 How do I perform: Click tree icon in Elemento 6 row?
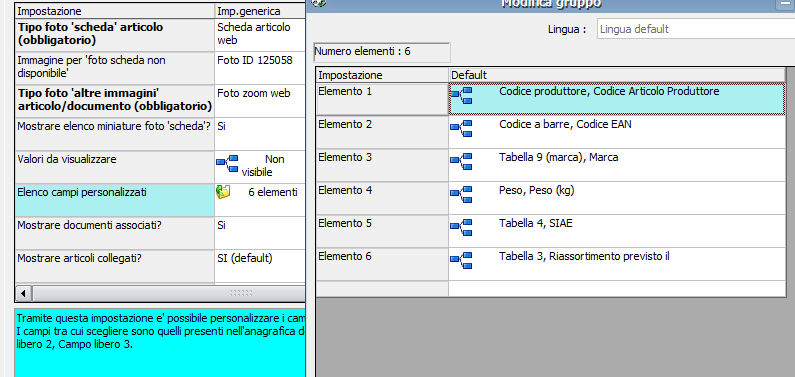[x=461, y=260]
